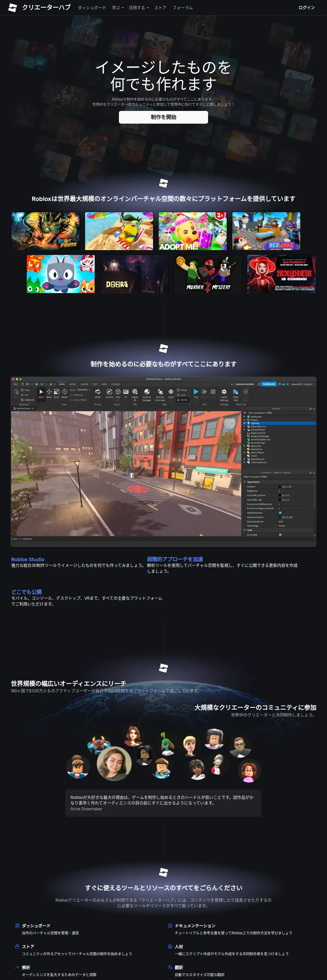
Task: Open the 解析 resource link
Action: tap(26, 968)
